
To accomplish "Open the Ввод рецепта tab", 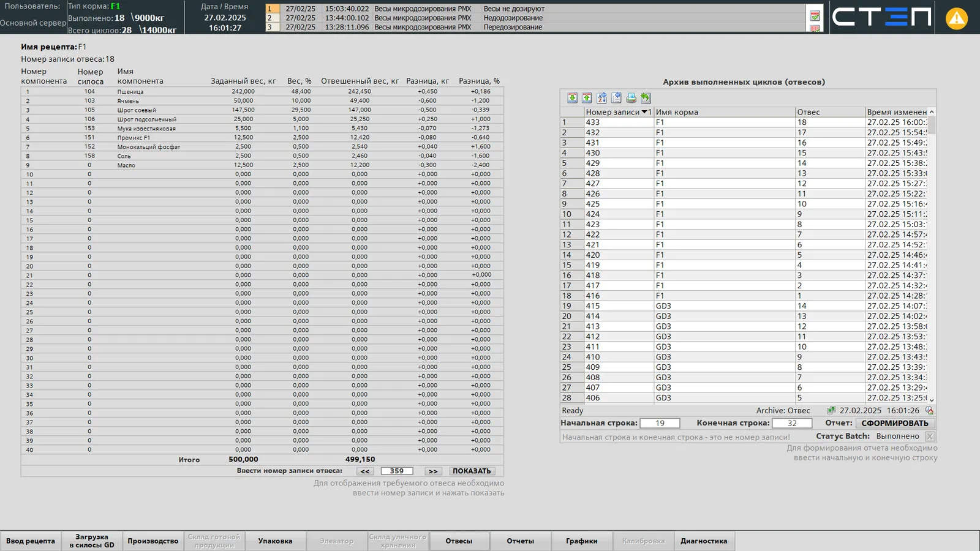I will tap(31, 541).
